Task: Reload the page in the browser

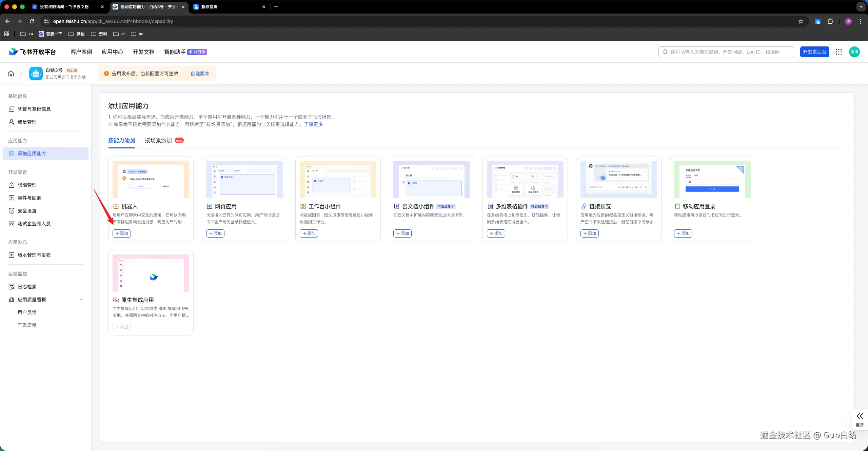Action: pos(32,21)
